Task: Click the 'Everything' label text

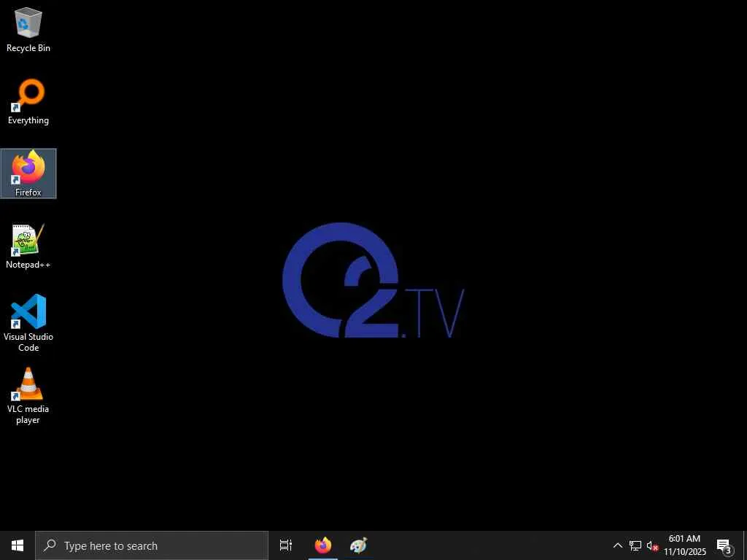Action: pos(28,120)
